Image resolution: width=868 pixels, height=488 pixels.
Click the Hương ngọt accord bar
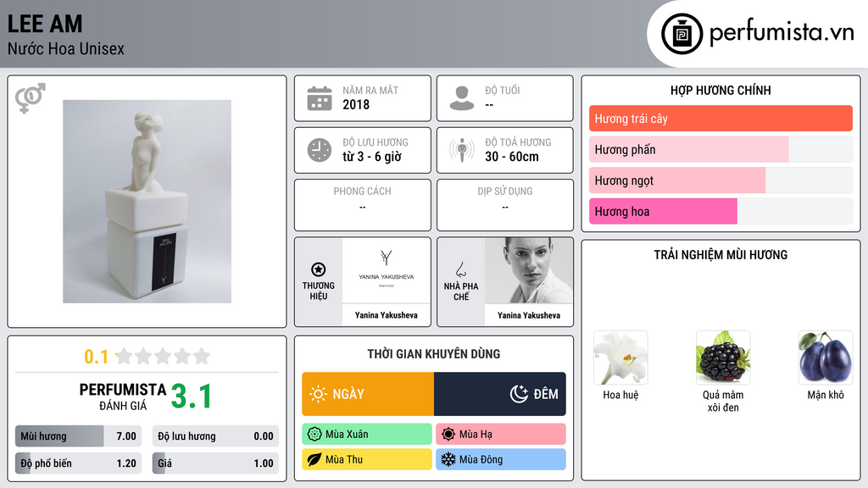click(x=721, y=180)
